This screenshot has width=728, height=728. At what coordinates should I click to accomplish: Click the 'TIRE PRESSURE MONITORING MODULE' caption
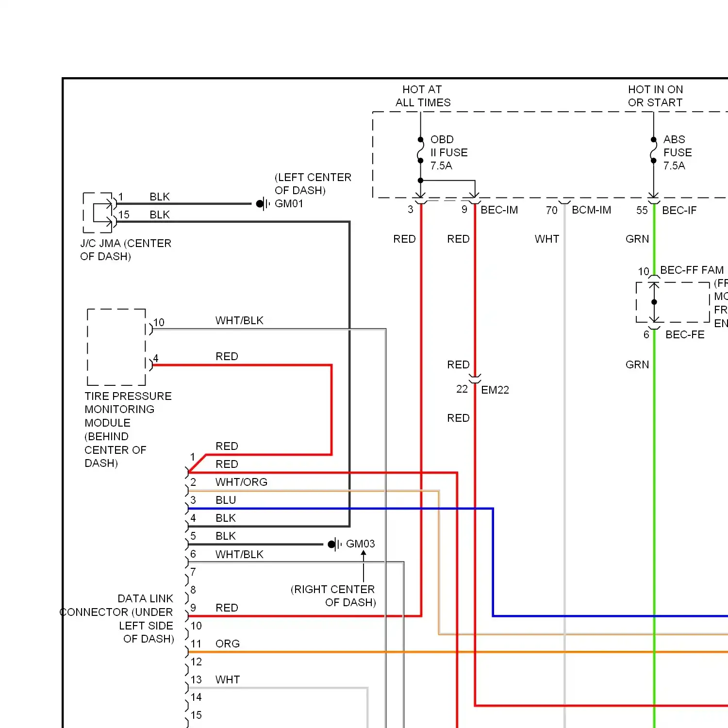(128, 430)
